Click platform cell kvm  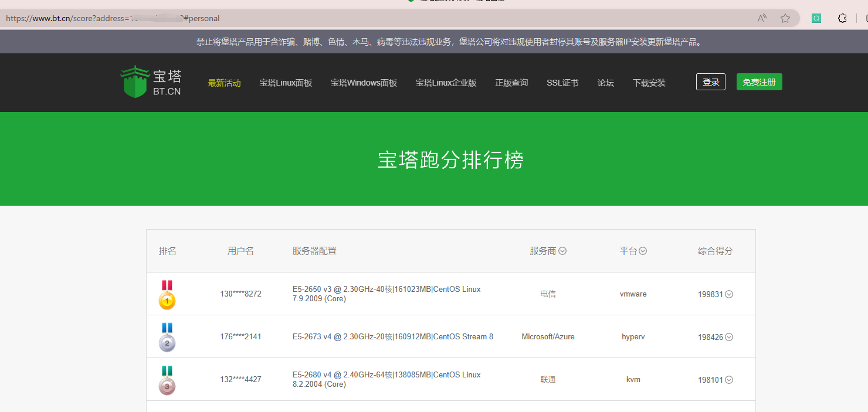coord(633,380)
